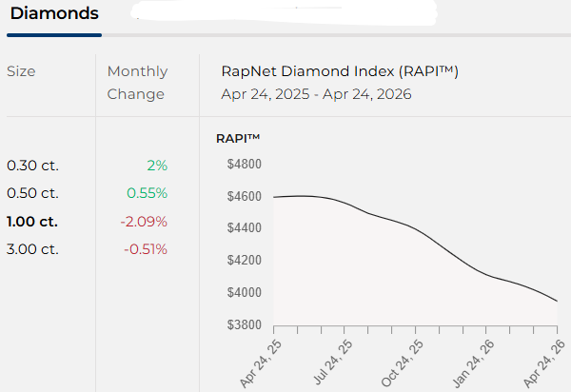Click the -2.09% monthly change value

[x=144, y=222]
